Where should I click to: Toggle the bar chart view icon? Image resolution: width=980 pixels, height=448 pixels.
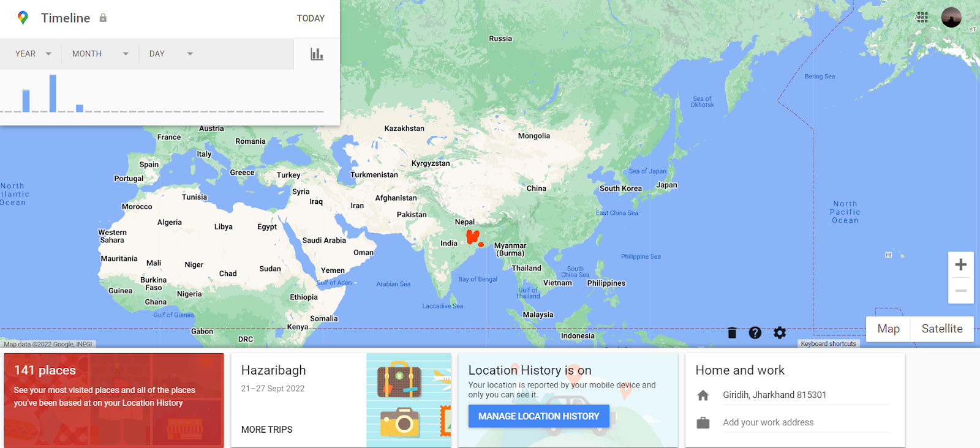click(317, 54)
